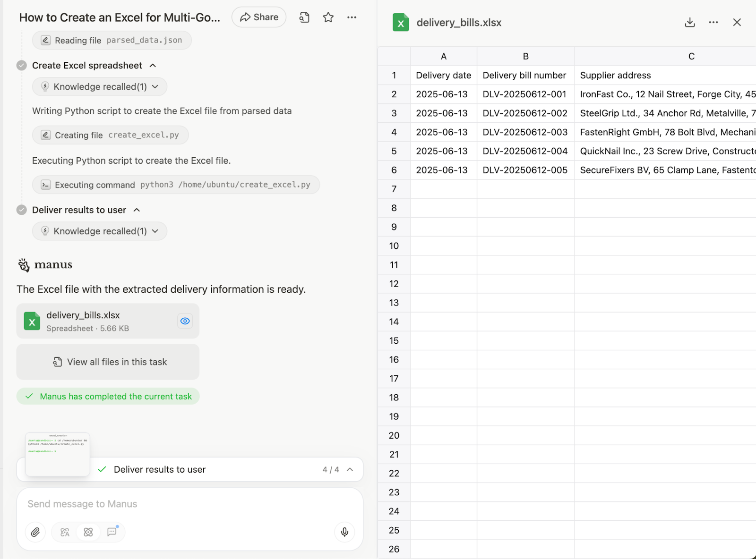Collapse the Create Excel spreadsheet section
Image resolution: width=756 pixels, height=559 pixels.
click(x=153, y=66)
